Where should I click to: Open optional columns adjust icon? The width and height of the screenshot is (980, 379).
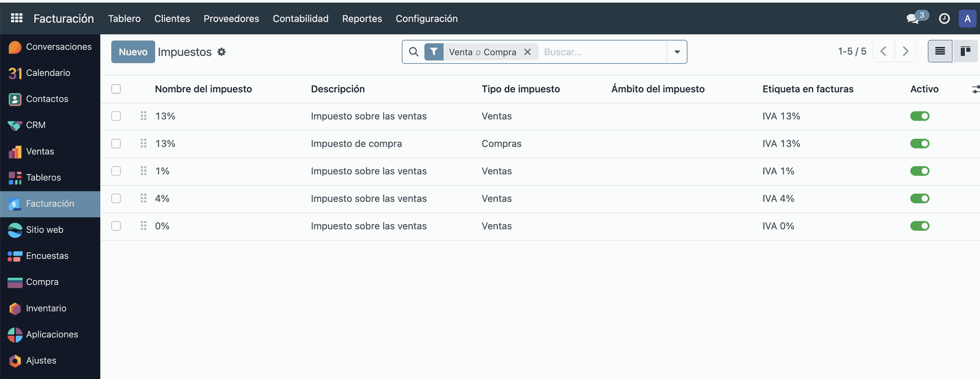975,89
